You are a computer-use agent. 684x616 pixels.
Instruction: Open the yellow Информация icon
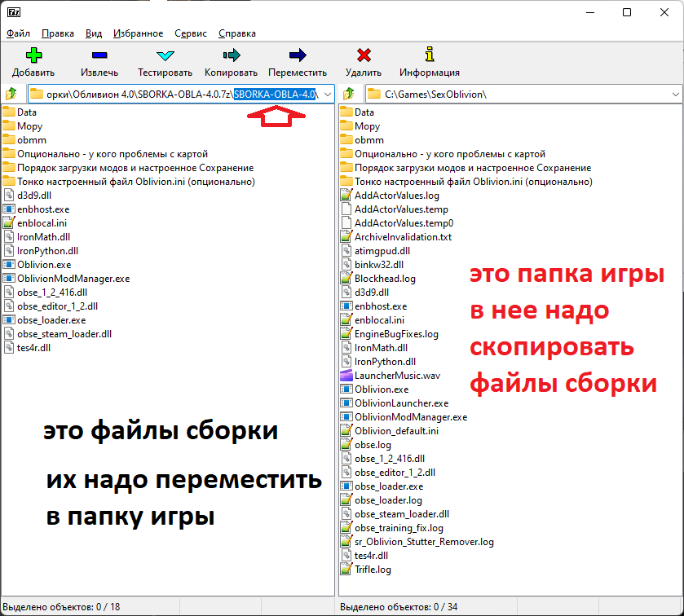click(x=429, y=56)
